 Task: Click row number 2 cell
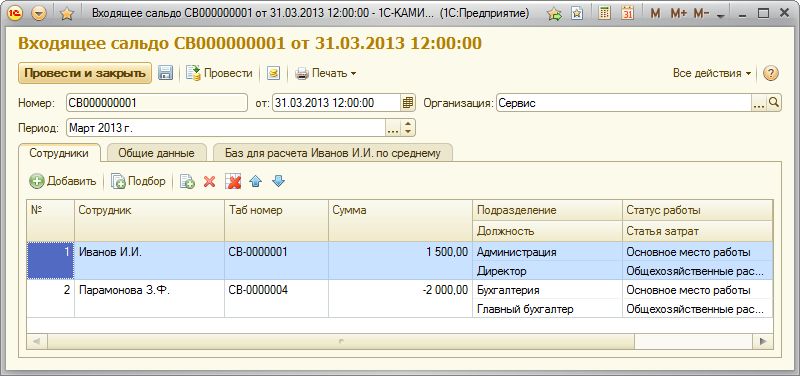coord(51,299)
